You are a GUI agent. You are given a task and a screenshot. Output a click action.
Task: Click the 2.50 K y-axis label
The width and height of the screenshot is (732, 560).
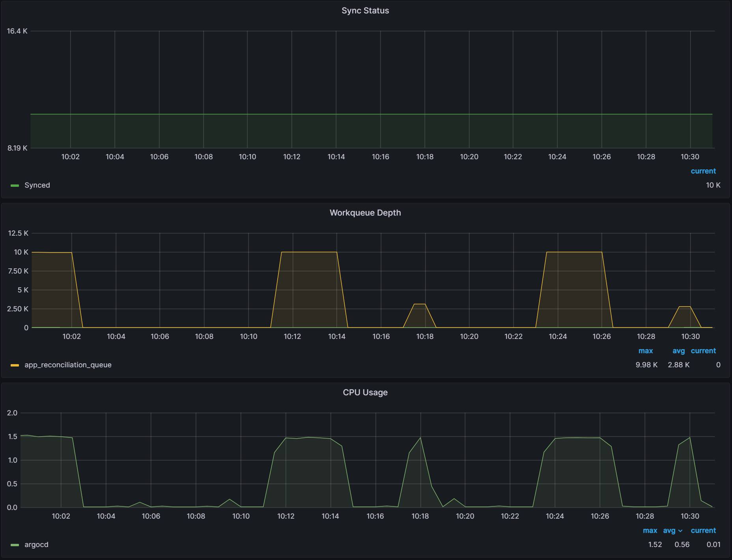(18, 309)
